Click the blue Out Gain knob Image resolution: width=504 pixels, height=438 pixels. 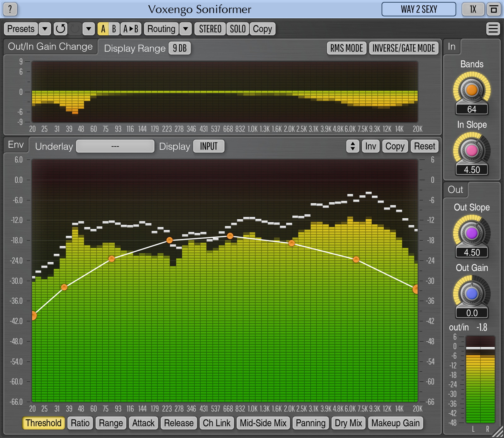(472, 294)
